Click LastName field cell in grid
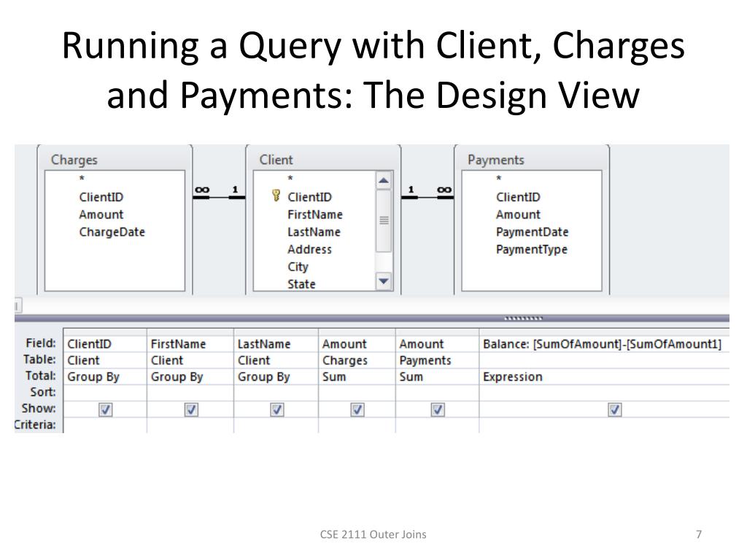The height and width of the screenshot is (560, 747). 276,344
